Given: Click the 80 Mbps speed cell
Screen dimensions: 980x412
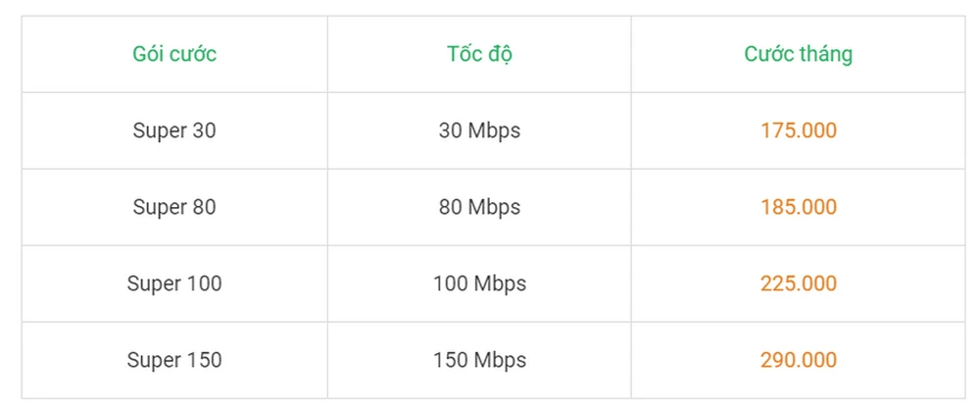Looking at the screenshot, I should [x=479, y=207].
